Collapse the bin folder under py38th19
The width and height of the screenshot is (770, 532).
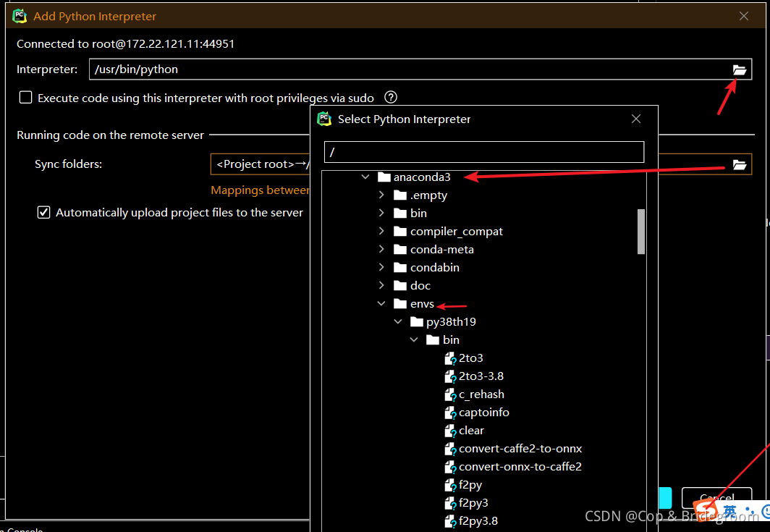[414, 340]
